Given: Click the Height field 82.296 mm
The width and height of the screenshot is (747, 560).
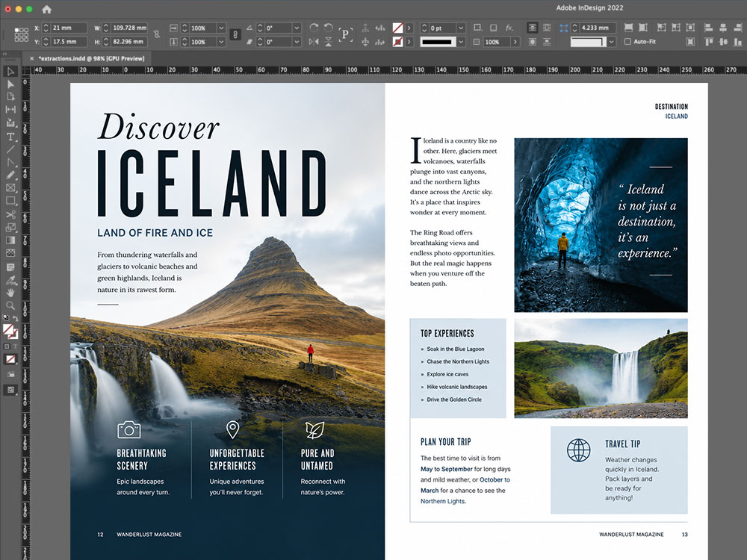Looking at the screenshot, I should click(128, 42).
